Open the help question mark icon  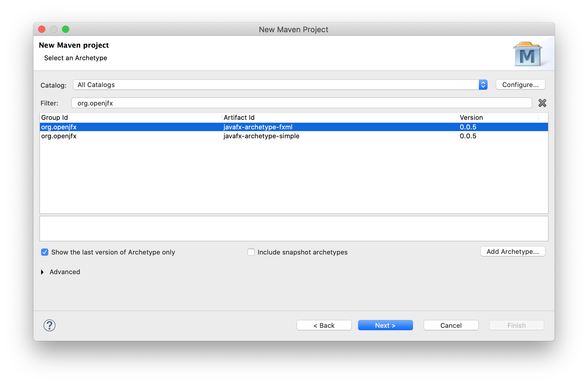49,325
